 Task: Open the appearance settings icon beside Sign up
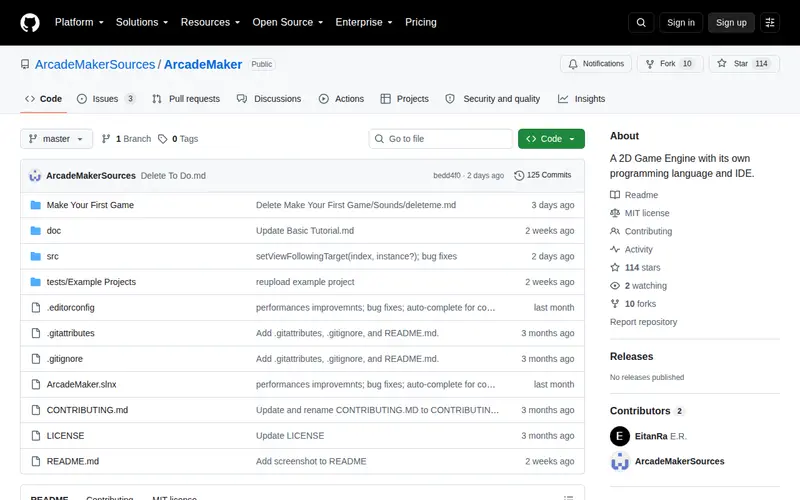[x=770, y=22]
